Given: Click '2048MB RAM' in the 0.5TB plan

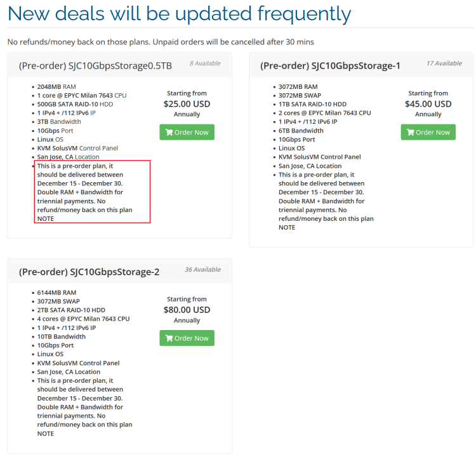Looking at the screenshot, I should point(56,86).
